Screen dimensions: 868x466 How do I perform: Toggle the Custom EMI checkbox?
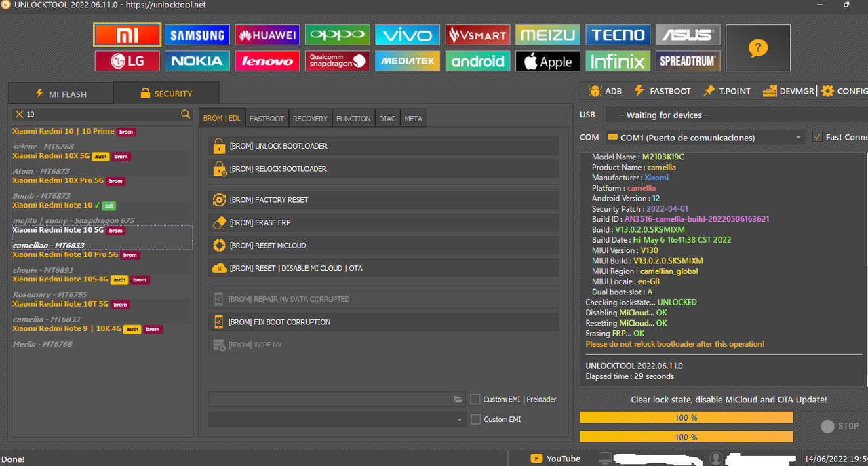pos(475,419)
